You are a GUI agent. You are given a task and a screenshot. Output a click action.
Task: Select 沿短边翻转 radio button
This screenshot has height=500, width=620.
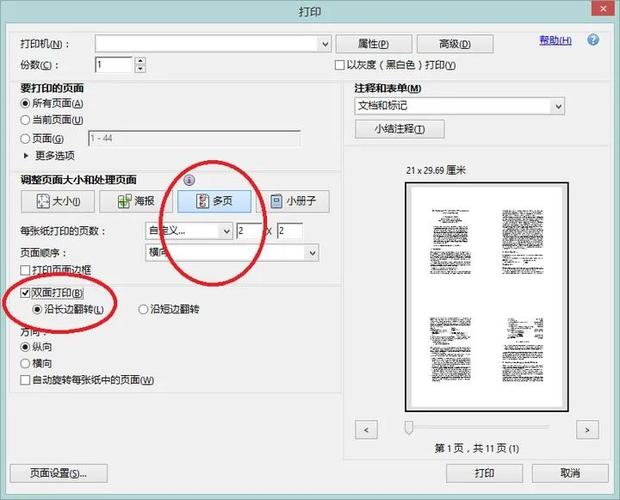pyautogui.click(x=143, y=309)
